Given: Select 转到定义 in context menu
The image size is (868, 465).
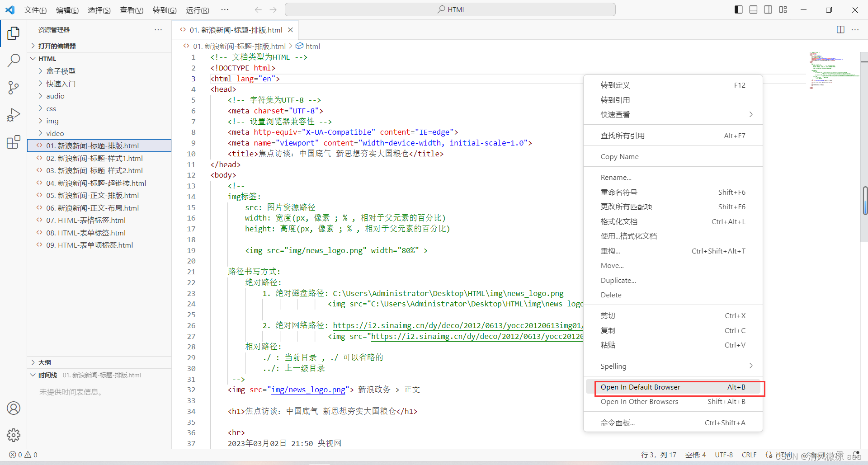Looking at the screenshot, I should 673,85.
